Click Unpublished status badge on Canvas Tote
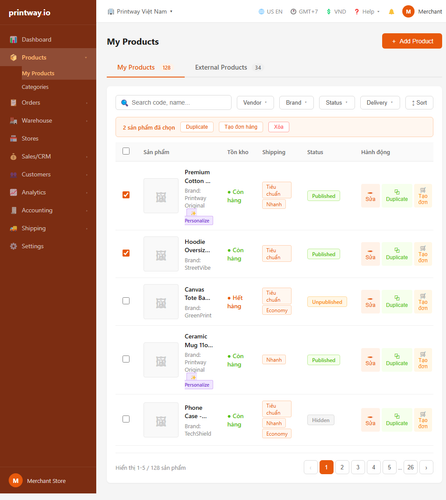The height and width of the screenshot is (500, 446). pos(327,302)
